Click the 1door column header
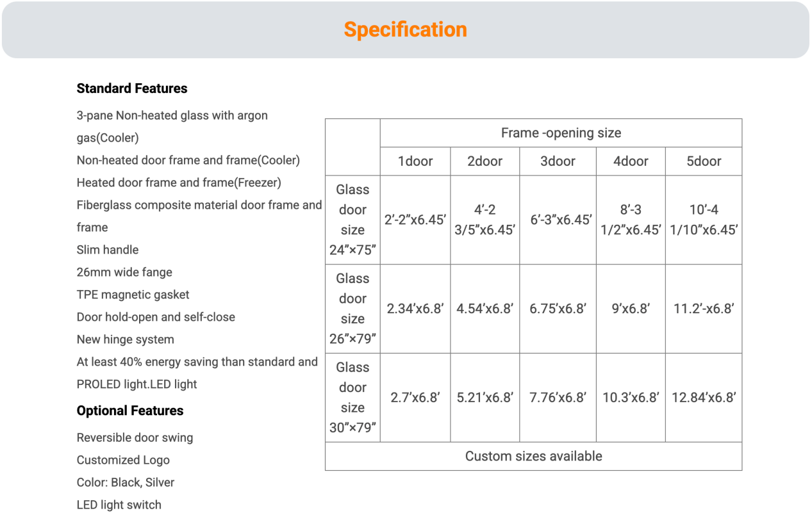The image size is (812, 513). (x=415, y=161)
